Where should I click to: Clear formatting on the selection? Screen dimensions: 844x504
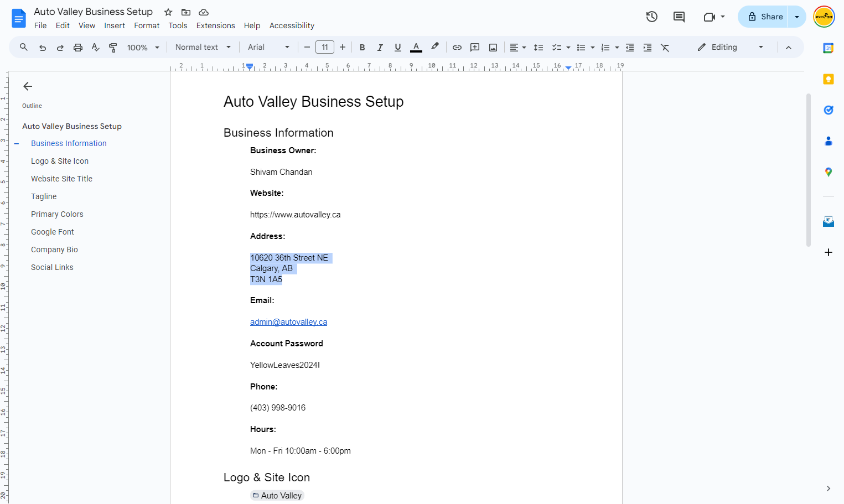point(665,48)
